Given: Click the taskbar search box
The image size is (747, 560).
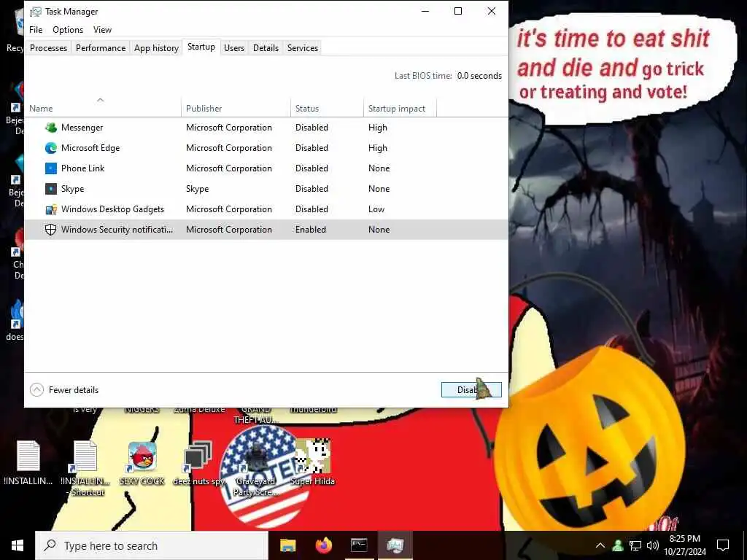Looking at the screenshot, I should (152, 545).
